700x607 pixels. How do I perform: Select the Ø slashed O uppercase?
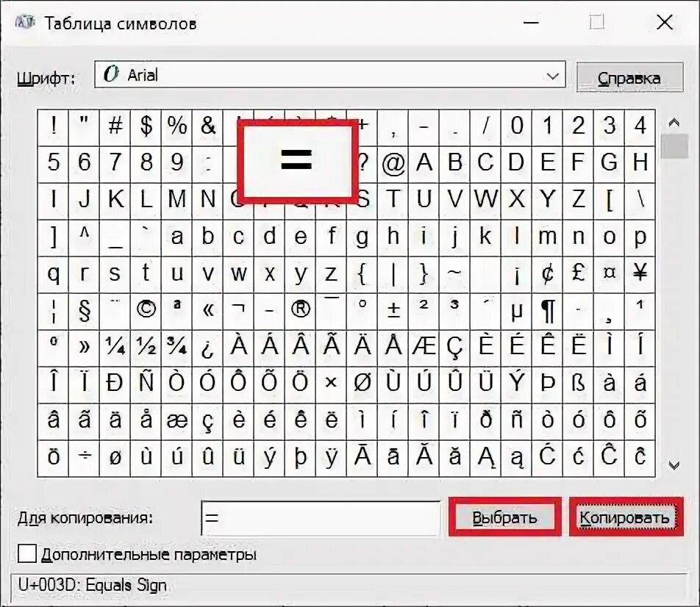coord(362,385)
